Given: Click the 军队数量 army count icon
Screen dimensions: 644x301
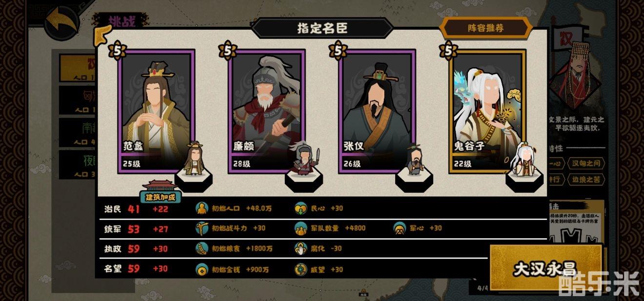Looking at the screenshot, I should click(x=301, y=228).
